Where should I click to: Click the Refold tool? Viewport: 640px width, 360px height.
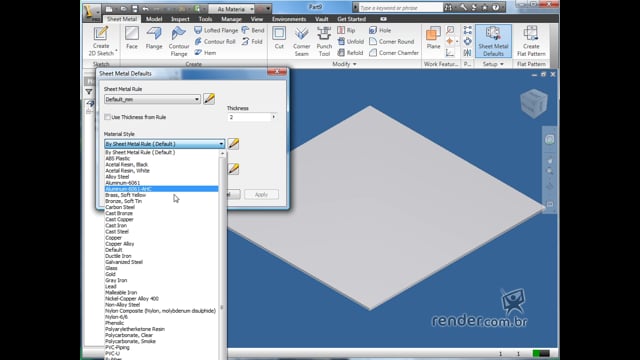[x=350, y=53]
